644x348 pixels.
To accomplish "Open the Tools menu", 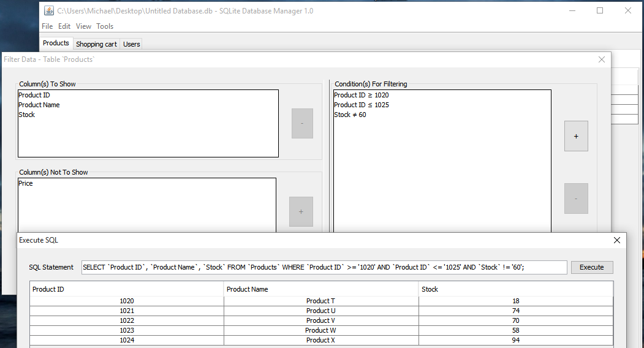I will click(105, 26).
